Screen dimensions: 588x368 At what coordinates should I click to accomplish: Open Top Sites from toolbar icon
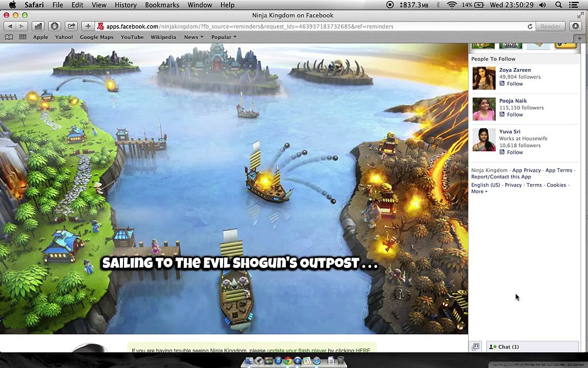(38, 26)
